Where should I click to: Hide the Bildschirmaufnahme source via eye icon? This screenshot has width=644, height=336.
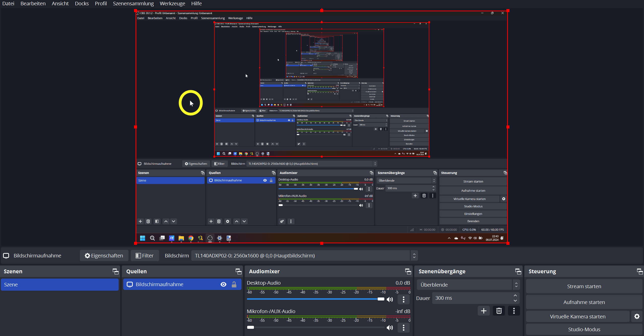(x=223, y=284)
